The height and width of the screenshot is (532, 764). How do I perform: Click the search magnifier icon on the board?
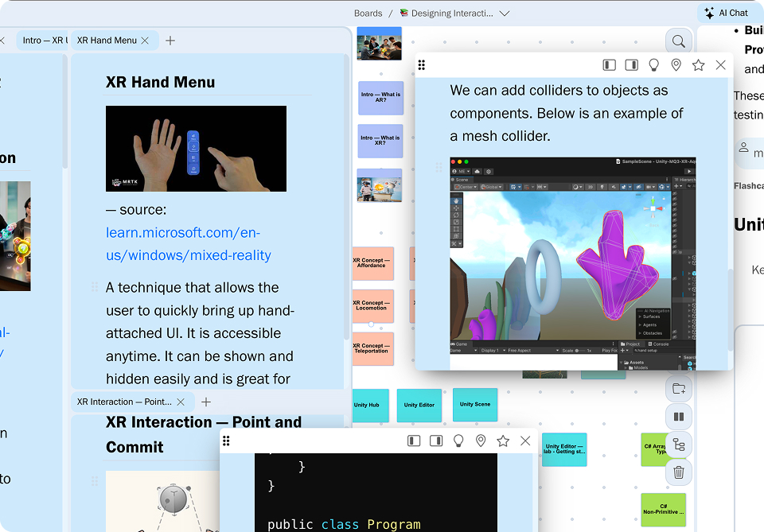[678, 41]
